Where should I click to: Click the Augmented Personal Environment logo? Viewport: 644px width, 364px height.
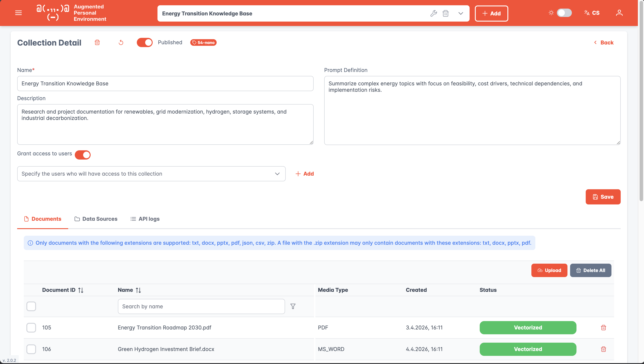pyautogui.click(x=71, y=13)
